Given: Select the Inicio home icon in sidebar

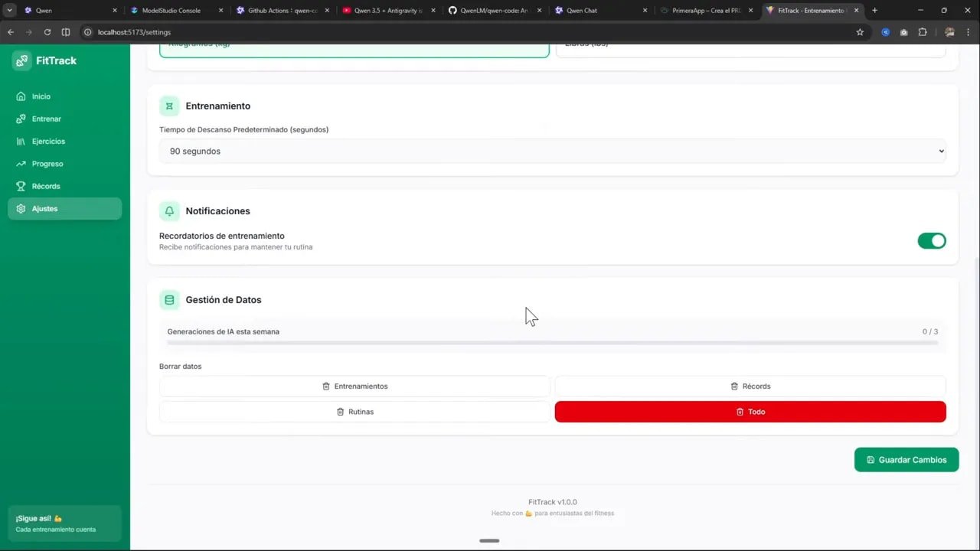Looking at the screenshot, I should pyautogui.click(x=21, y=96).
